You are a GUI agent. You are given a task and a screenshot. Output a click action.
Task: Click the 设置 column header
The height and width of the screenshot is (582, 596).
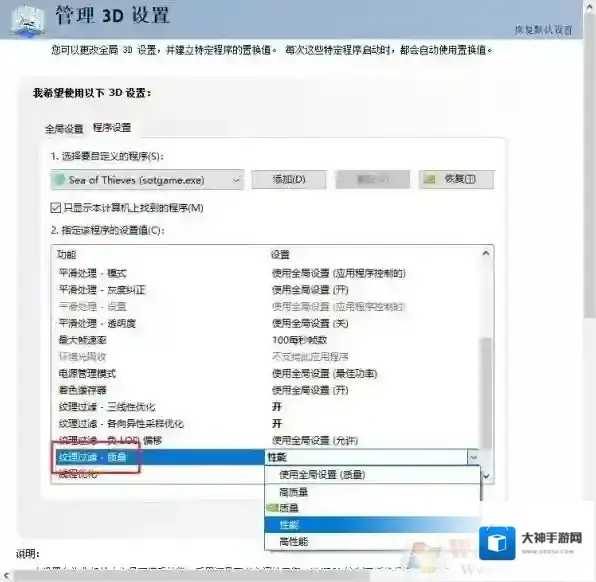coord(280,254)
